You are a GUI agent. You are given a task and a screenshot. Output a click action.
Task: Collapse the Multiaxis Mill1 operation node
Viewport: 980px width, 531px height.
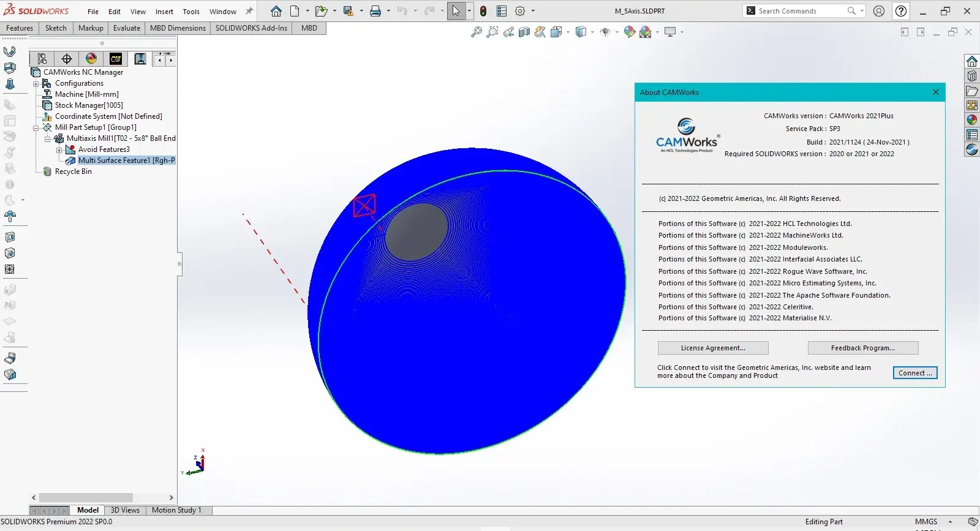pos(47,138)
